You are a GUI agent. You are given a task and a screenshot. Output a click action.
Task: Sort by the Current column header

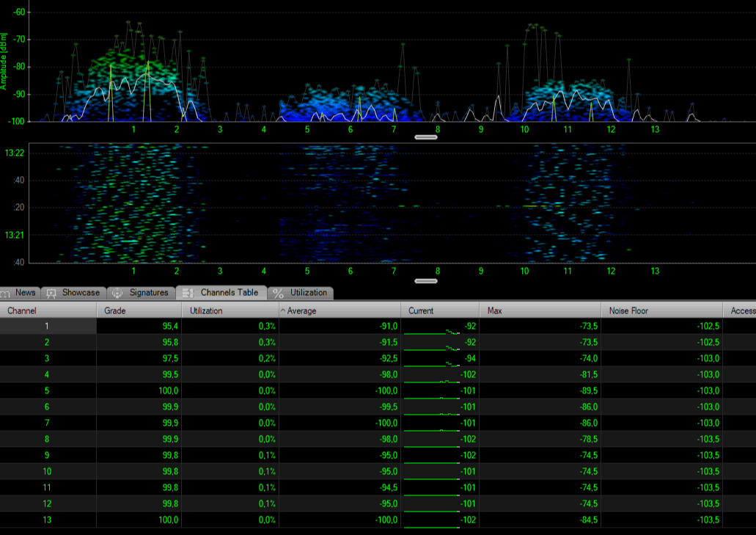tap(440, 310)
